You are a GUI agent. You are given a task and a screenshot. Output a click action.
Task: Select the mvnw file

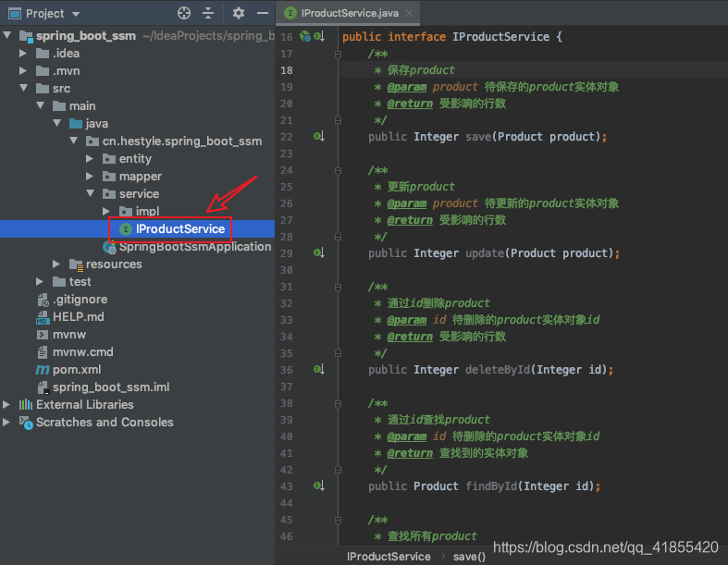pos(138,334)
